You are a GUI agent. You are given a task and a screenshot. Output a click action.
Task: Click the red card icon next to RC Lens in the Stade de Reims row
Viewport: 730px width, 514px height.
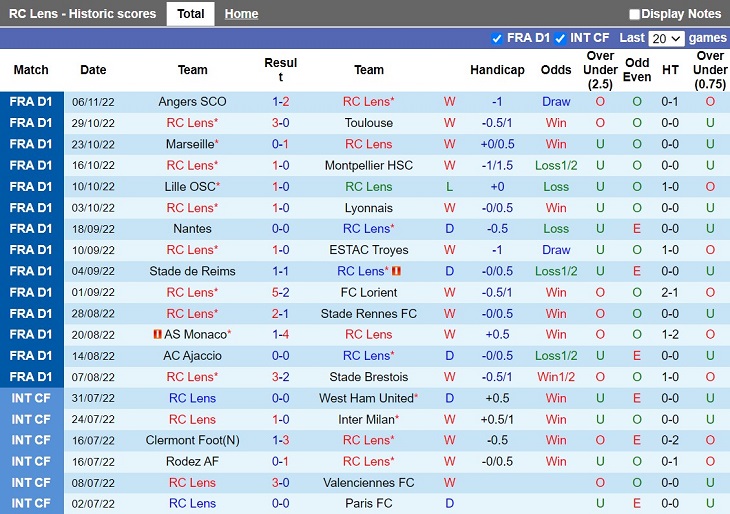coord(396,271)
